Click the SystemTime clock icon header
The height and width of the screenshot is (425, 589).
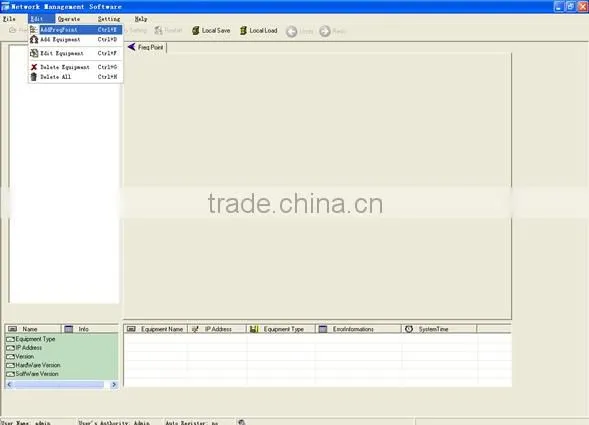[x=409, y=329]
